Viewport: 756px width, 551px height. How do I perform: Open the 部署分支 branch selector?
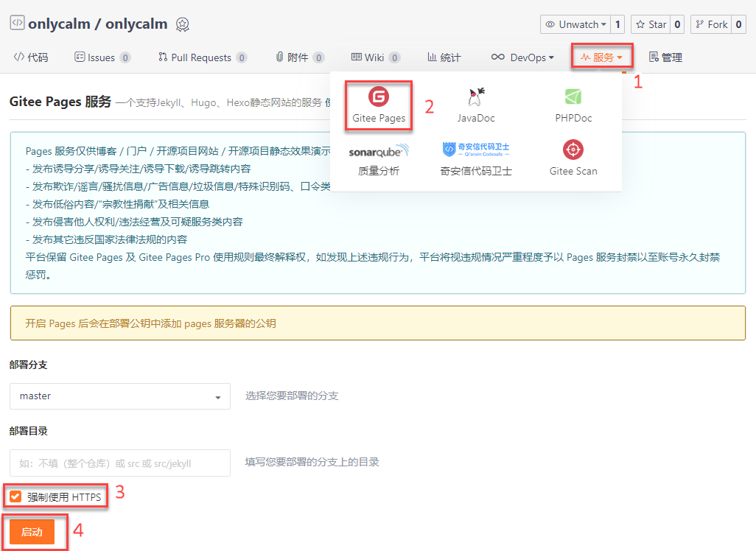(x=120, y=396)
